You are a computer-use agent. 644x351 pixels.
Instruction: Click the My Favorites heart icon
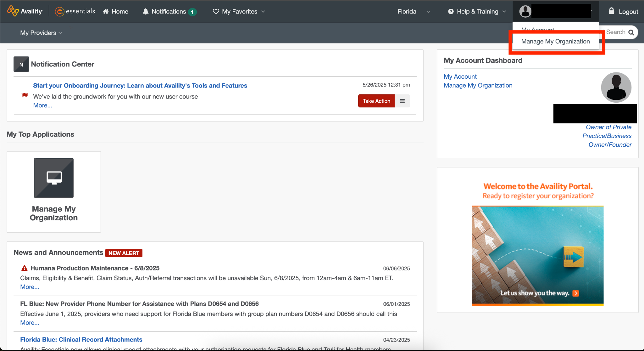pos(216,11)
